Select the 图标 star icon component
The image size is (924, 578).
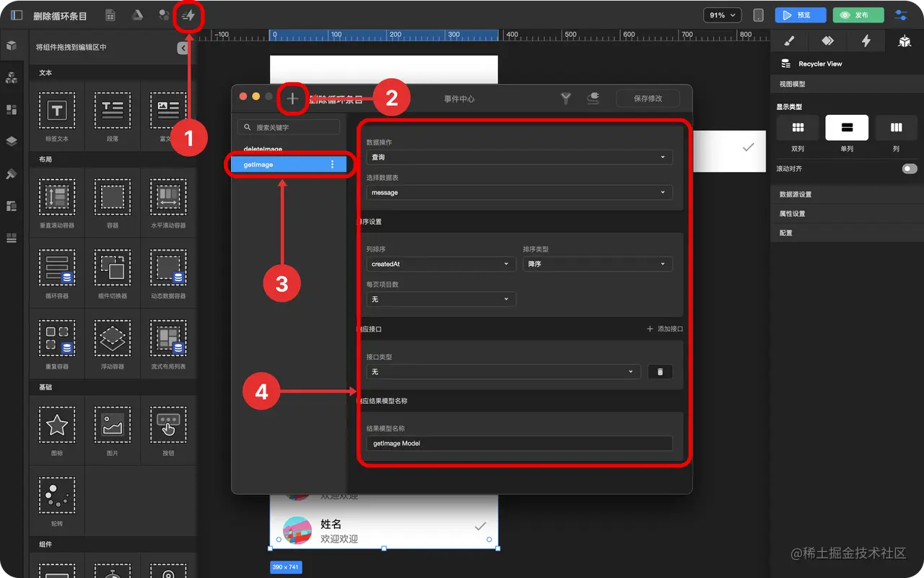point(57,430)
